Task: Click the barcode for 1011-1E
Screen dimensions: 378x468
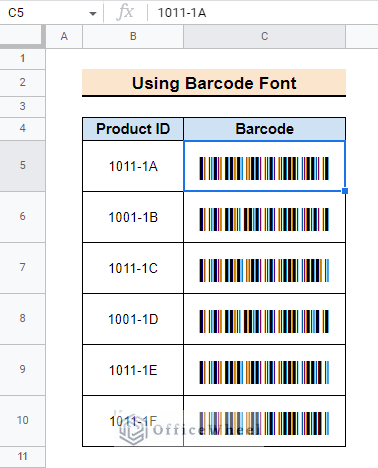Action: tap(264, 372)
